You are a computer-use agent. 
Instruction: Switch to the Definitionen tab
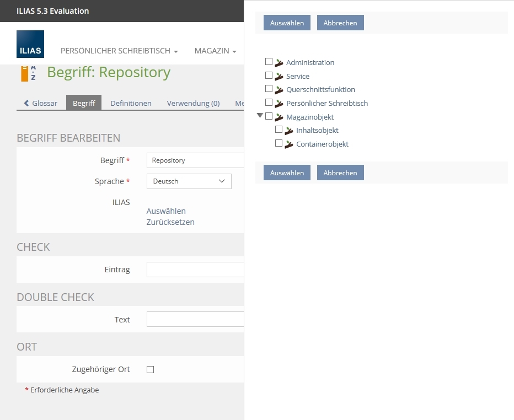[131, 103]
